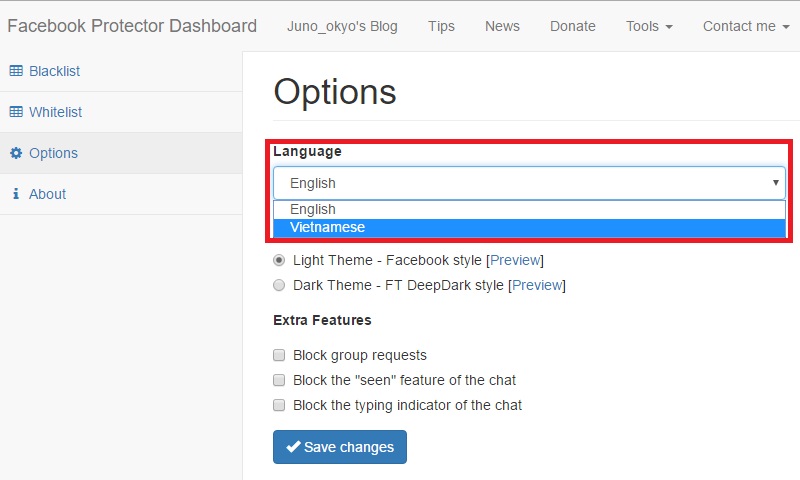Open Juno_okyo's Blog link
The image size is (800, 480).
(342, 26)
